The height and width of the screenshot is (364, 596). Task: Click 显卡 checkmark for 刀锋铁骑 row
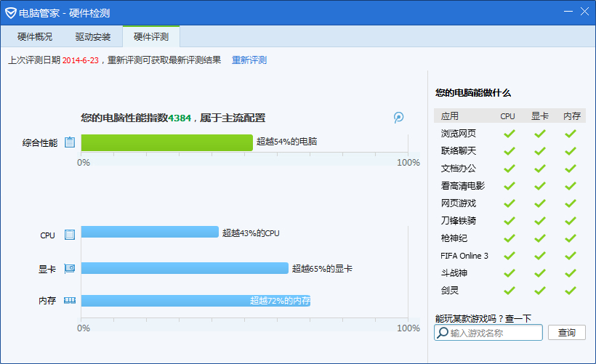pyautogui.click(x=540, y=221)
